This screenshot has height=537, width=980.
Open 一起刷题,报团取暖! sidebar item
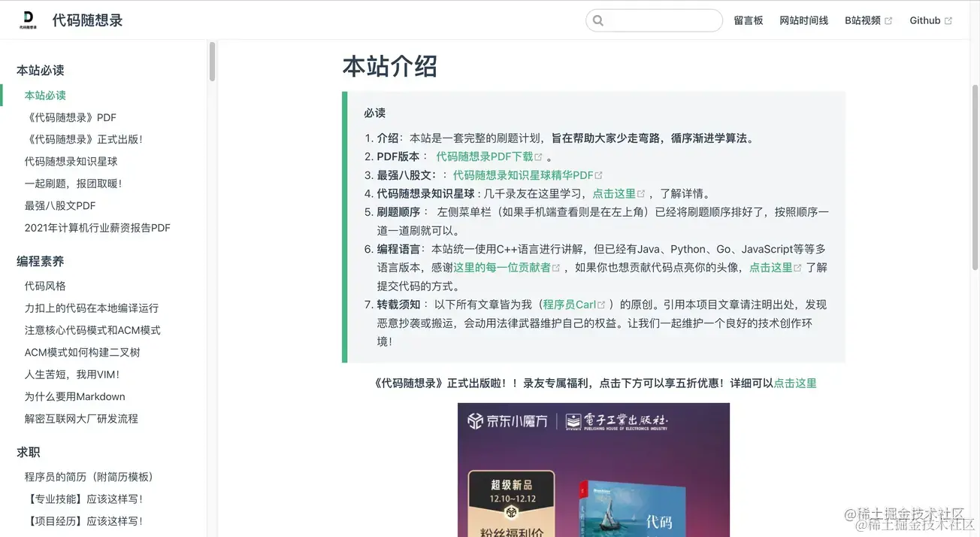[73, 184]
